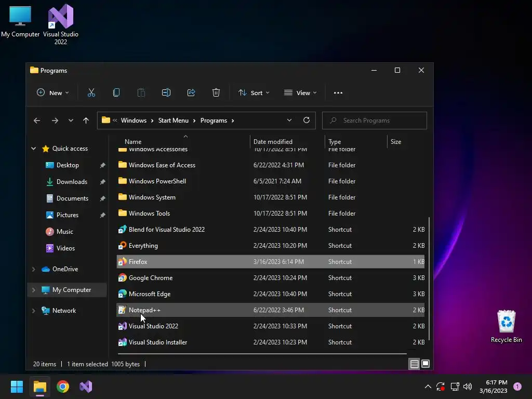The height and width of the screenshot is (399, 532).
Task: Open the Windows Start button
Action: pos(17,387)
